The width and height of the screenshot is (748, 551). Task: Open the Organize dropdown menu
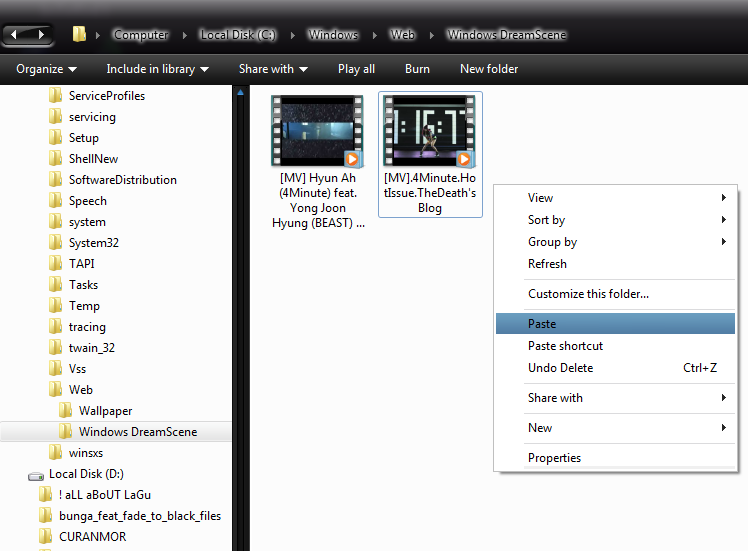click(x=47, y=69)
